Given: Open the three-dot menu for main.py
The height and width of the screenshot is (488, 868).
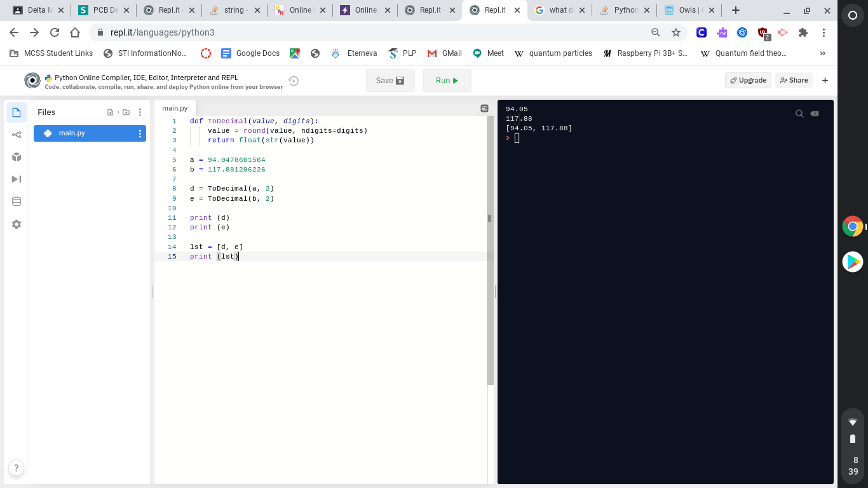Looking at the screenshot, I should coord(140,133).
